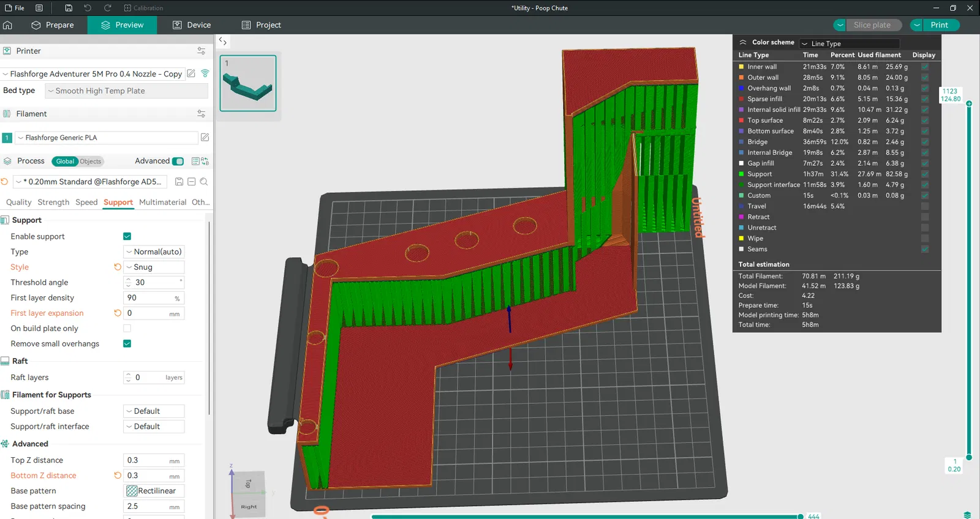Reset the Style setting to default
The width and height of the screenshot is (980, 519).
point(118,267)
